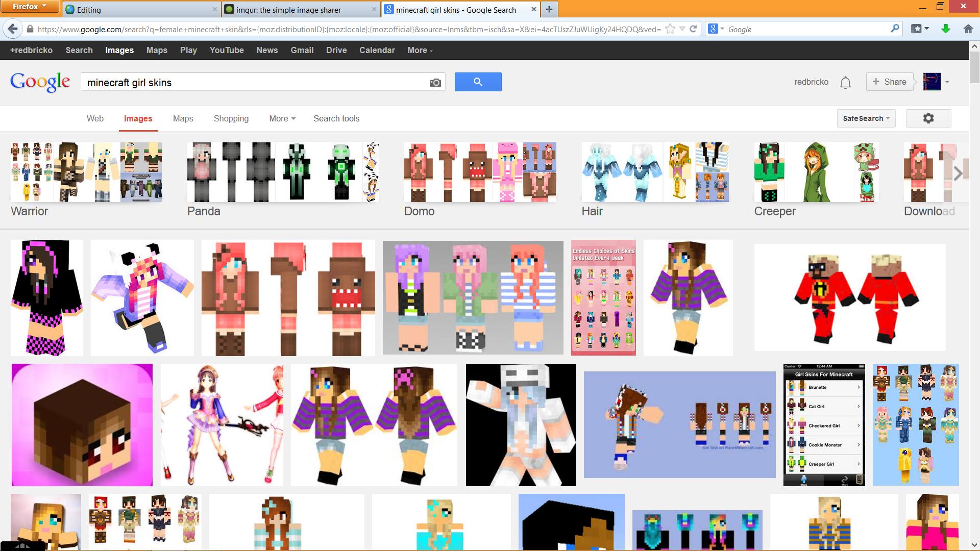Show more categories with right chevron arrow
The width and height of the screenshot is (980, 551).
[x=958, y=173]
